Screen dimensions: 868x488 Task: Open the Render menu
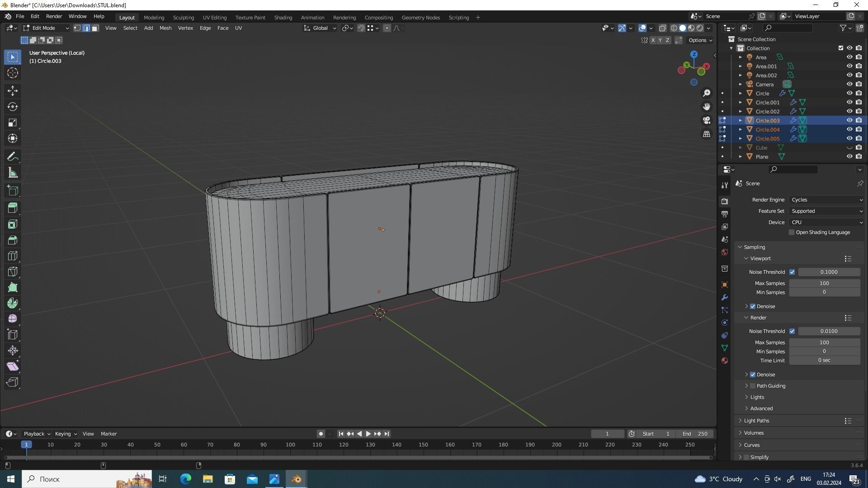coord(54,16)
